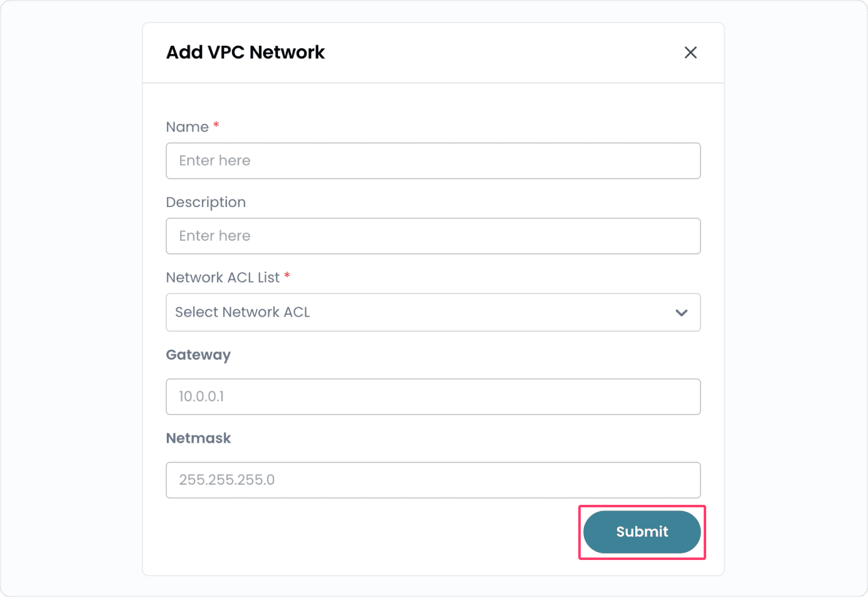Click the dropdown chevron on Network ACL List
The image size is (868, 597).
pos(681,312)
